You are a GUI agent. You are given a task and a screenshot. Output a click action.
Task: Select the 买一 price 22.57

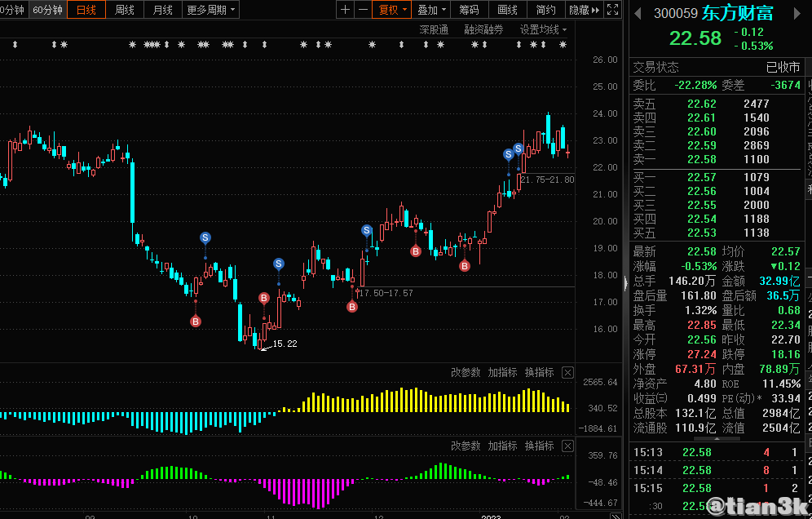[702, 177]
